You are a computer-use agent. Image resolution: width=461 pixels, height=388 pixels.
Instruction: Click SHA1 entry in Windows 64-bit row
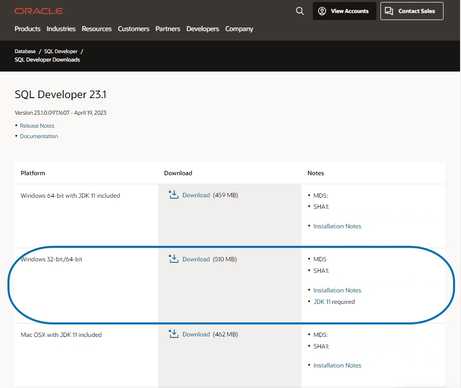[x=321, y=207]
